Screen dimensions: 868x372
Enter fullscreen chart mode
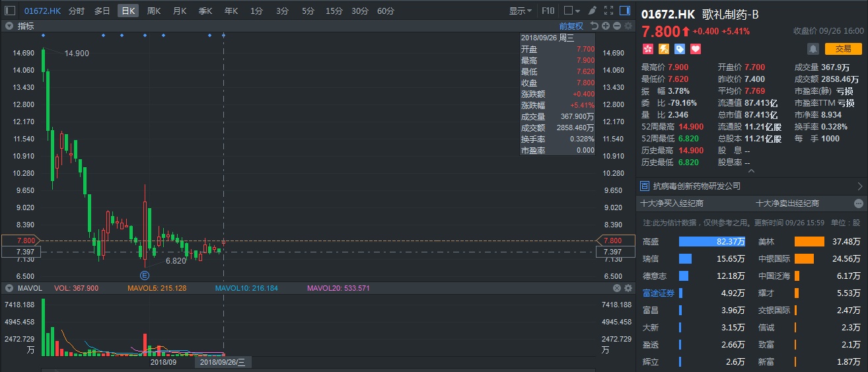click(608, 11)
